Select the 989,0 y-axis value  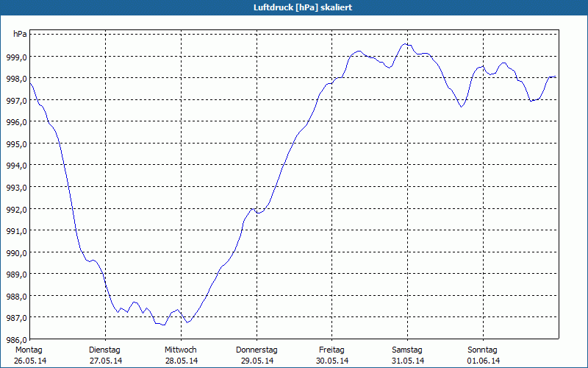point(17,275)
